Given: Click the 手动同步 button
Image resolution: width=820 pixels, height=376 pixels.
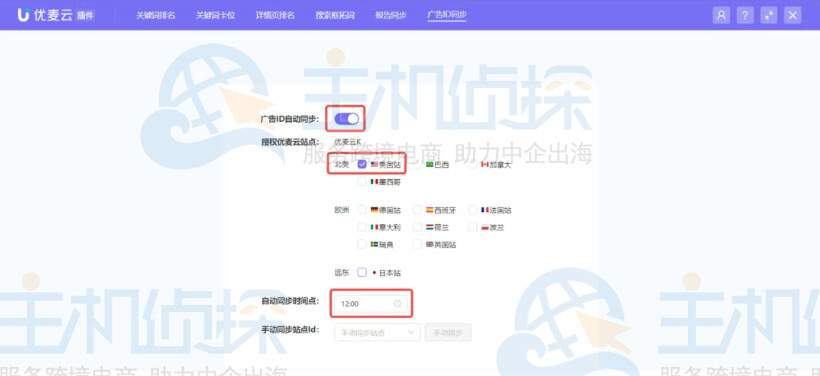Looking at the screenshot, I should pyautogui.click(x=448, y=333).
